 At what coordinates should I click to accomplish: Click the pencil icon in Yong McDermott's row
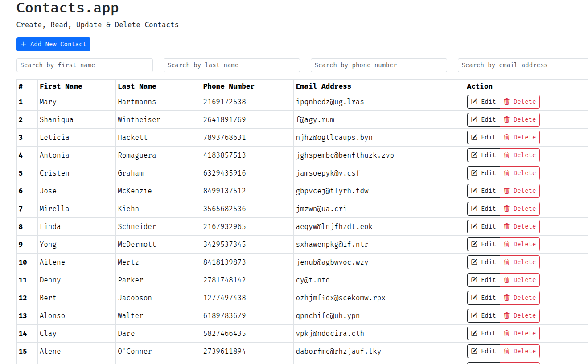tap(474, 244)
